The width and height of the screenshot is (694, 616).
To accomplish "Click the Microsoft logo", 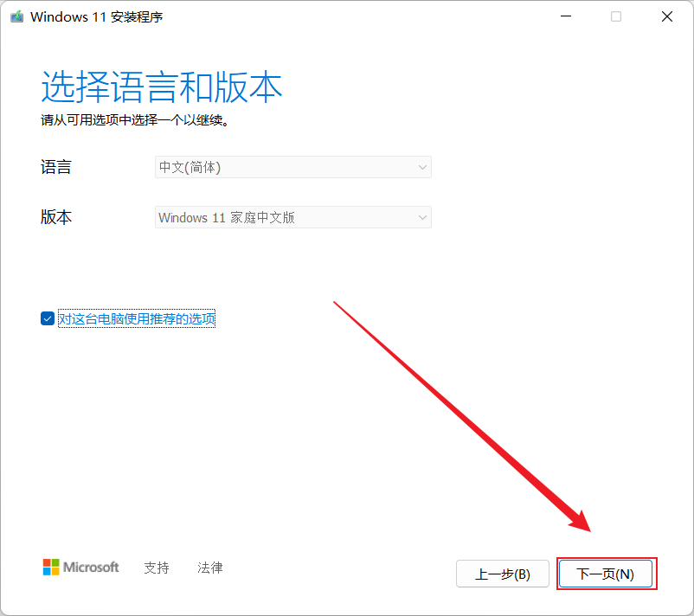I will coord(80,567).
